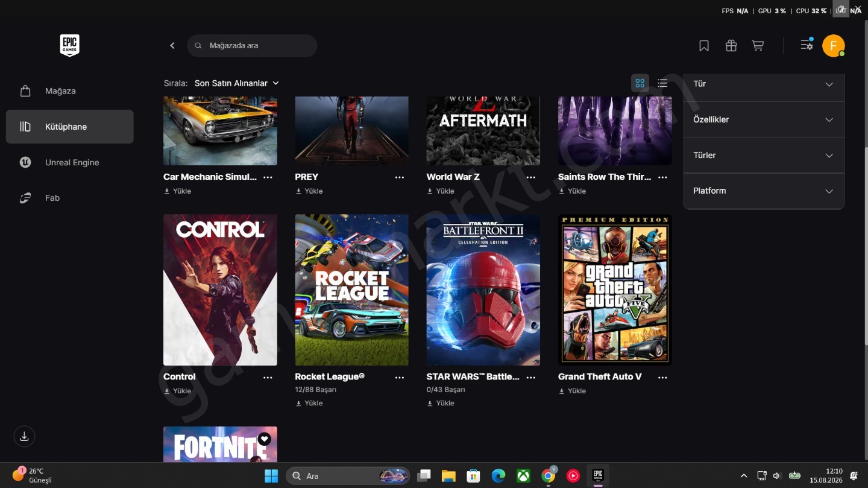Click the Rocket League 12/88 Başarı text
Screen dimensions: 868x488
coord(315,390)
